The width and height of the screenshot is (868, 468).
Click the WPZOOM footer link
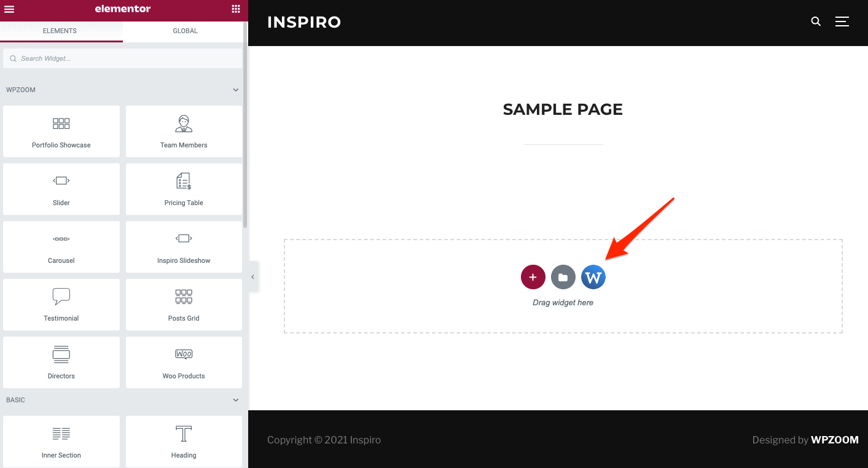834,440
